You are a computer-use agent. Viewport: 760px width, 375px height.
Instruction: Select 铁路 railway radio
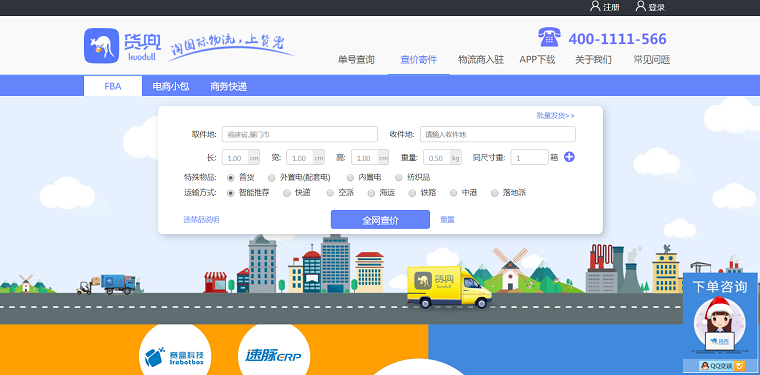(x=412, y=193)
